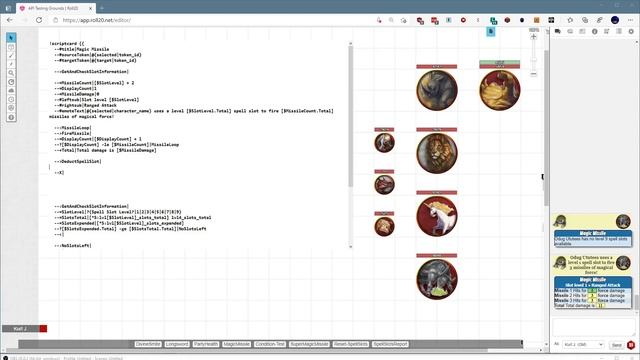Refresh the browser page

[x=39, y=20]
